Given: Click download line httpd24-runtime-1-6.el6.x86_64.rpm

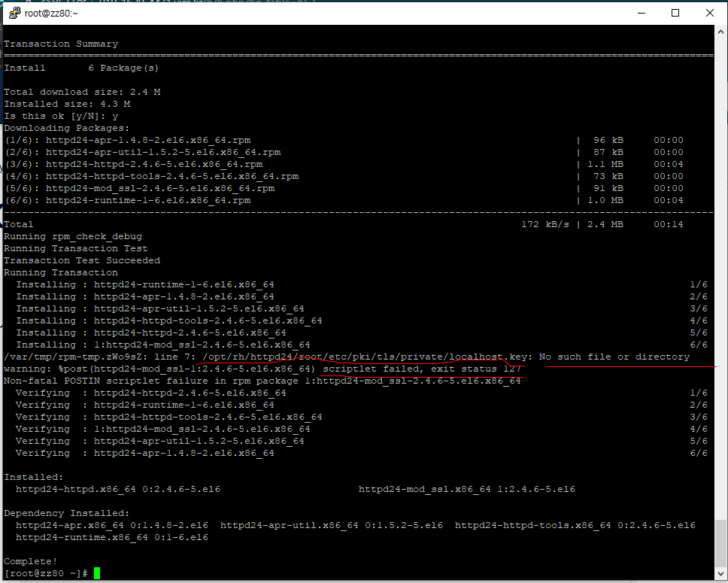Looking at the screenshot, I should pyautogui.click(x=344, y=201).
